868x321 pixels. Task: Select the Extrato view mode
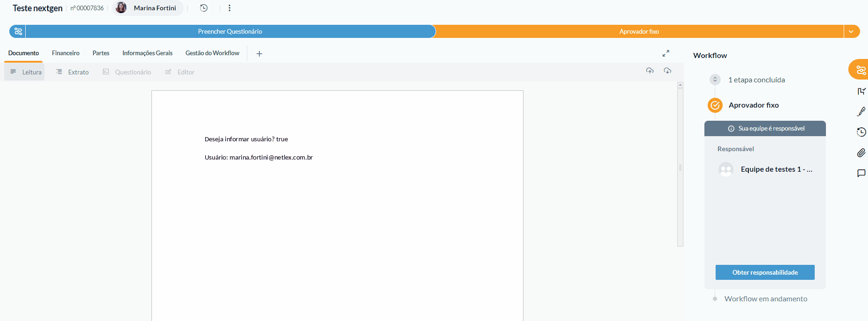point(72,72)
